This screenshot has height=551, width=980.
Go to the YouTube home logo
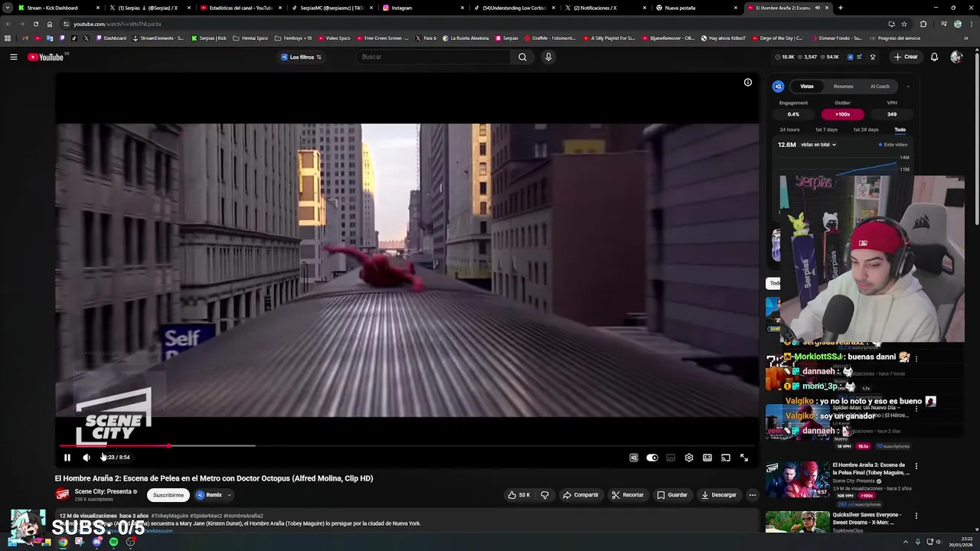tap(46, 57)
